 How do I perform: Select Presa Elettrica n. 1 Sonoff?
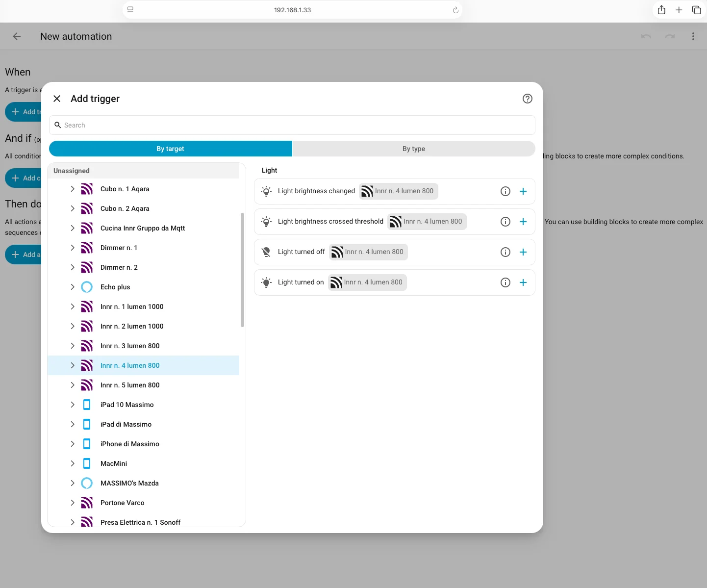[x=143, y=521]
